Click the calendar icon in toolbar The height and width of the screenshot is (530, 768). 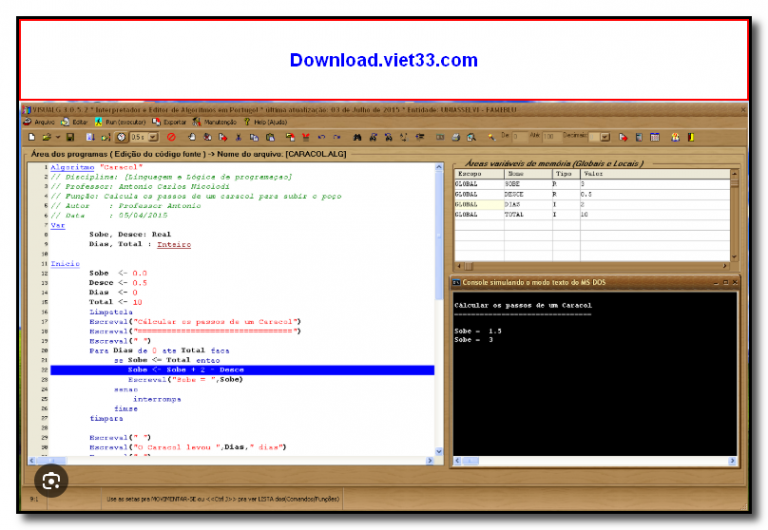655,136
